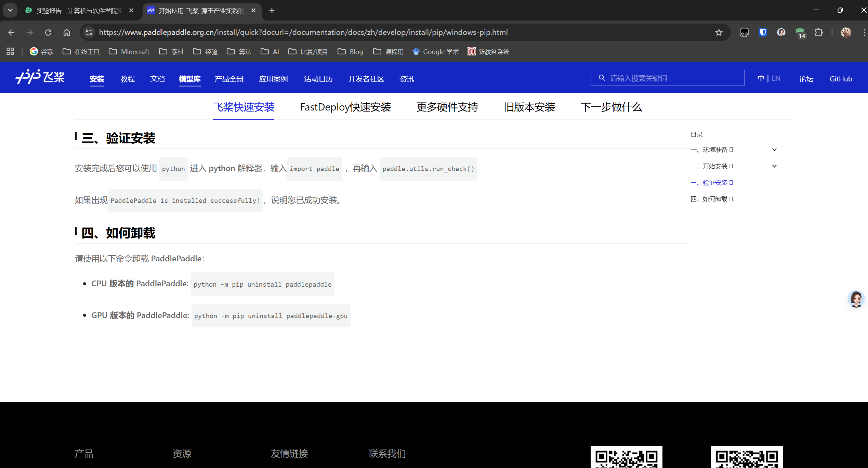
Task: Open the browser tab dropdown arrow
Action: [10, 10]
